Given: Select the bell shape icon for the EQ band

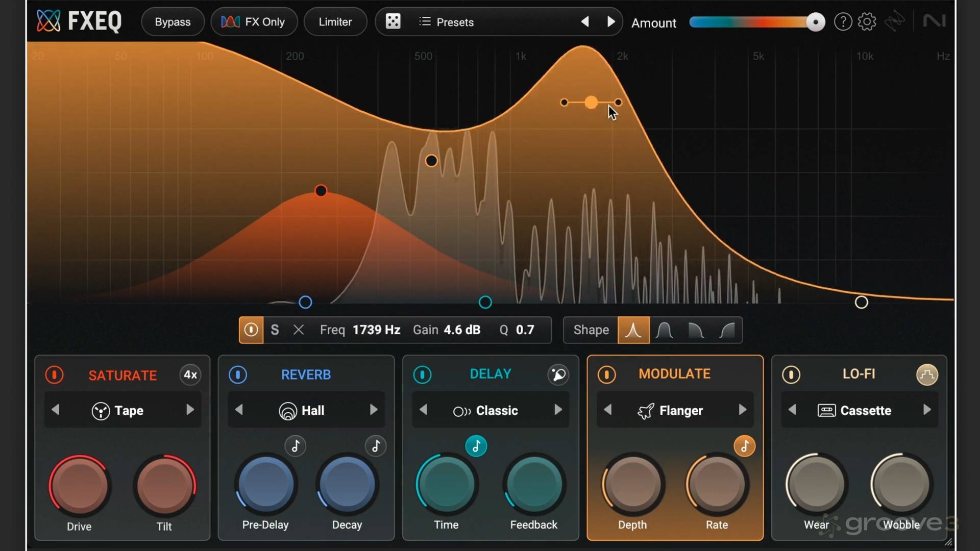Looking at the screenshot, I should [633, 330].
